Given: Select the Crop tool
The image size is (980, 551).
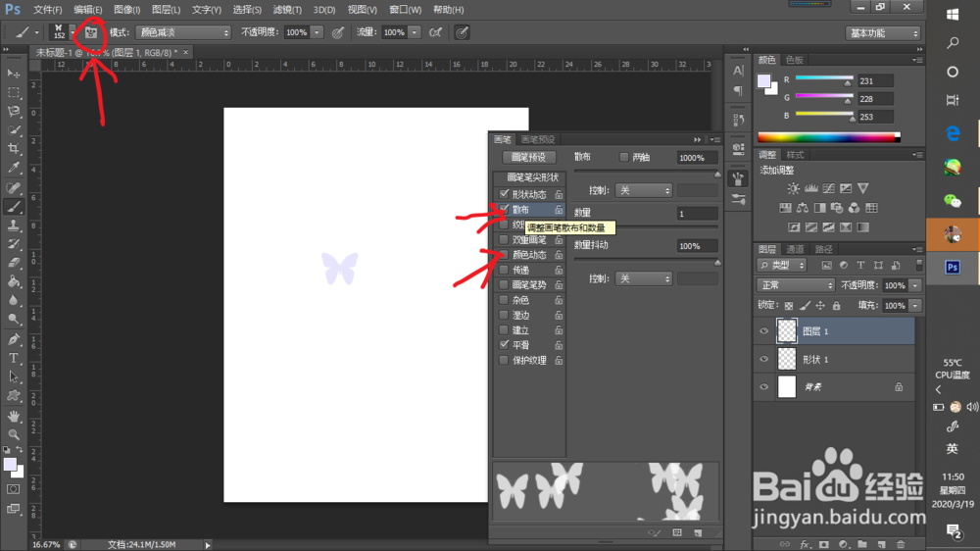Looking at the screenshot, I should [x=13, y=149].
